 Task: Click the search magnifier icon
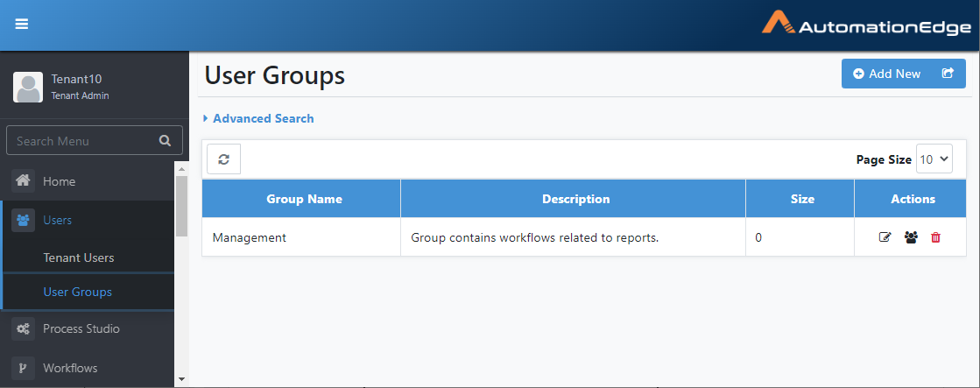point(165,141)
